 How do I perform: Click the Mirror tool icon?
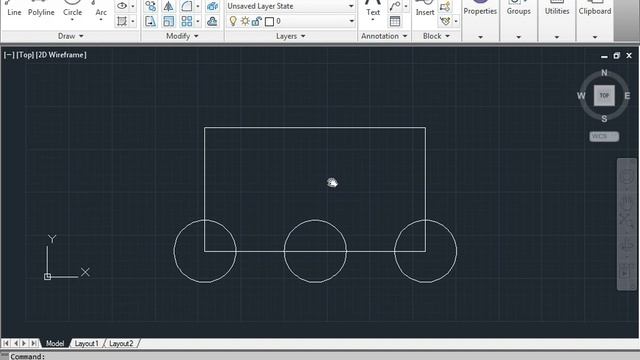(x=168, y=6)
